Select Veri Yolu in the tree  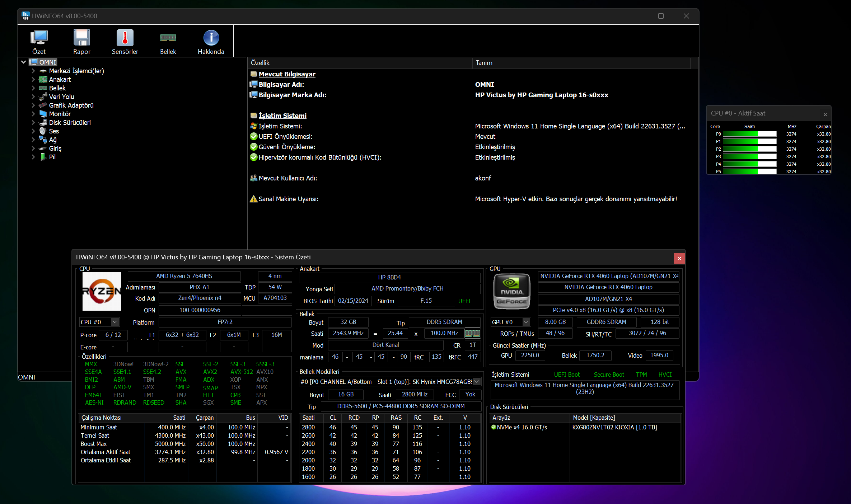click(61, 96)
